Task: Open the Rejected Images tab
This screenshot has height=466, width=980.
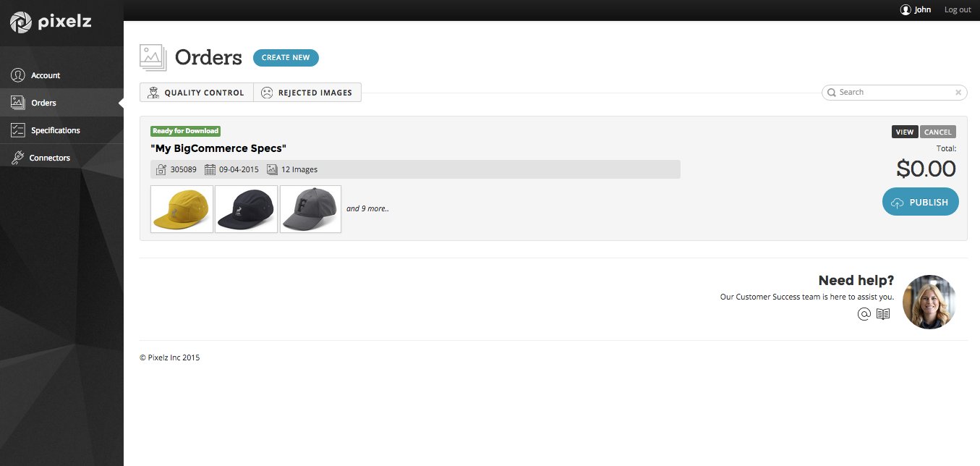Action: pyautogui.click(x=307, y=93)
